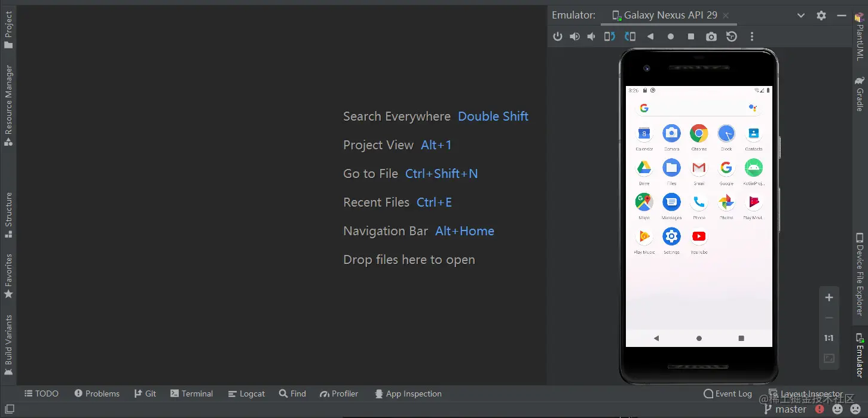868x418 pixels.
Task: Open the emulator extended controls menu
Action: click(752, 36)
